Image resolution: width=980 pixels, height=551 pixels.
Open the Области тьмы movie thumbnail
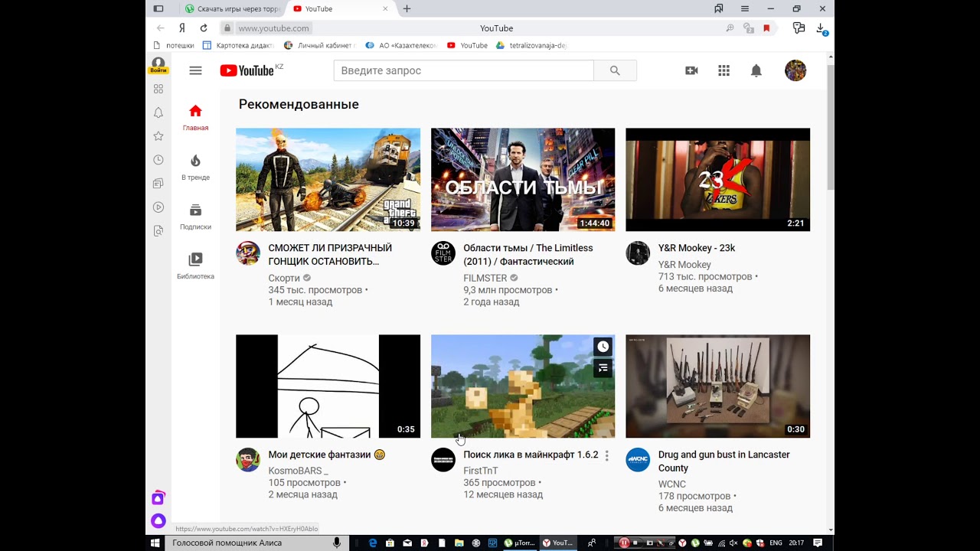tap(523, 180)
